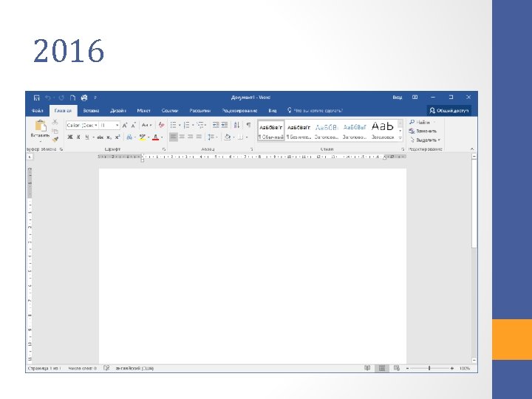Viewport: 532px width, 399px height.
Task: Click the Undo arrow in the title bar
Action: tap(48, 98)
